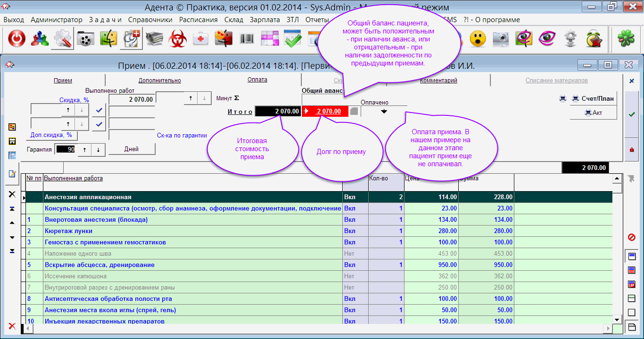Open the biohazard toolbar icon
Screen dimensions: 644x339
point(177,39)
